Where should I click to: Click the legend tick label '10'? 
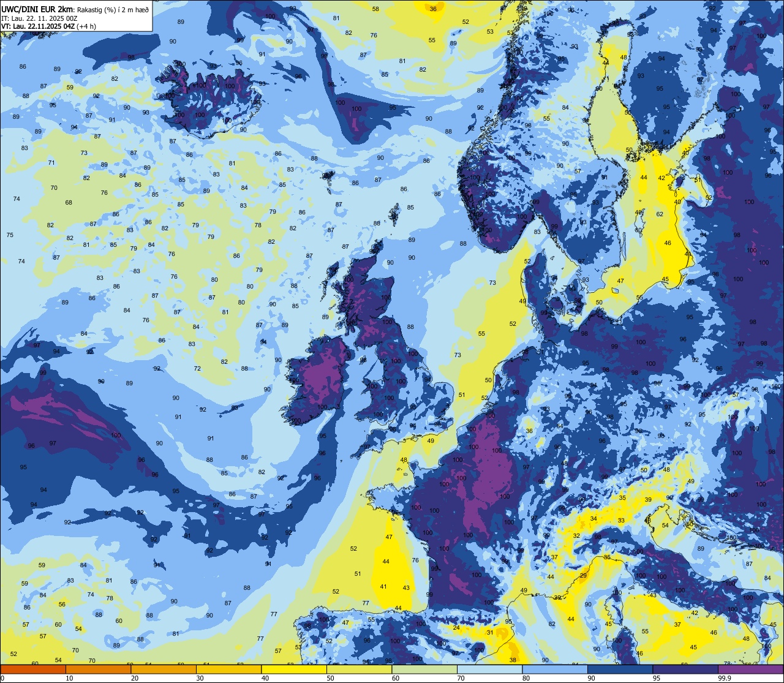[x=69, y=678]
